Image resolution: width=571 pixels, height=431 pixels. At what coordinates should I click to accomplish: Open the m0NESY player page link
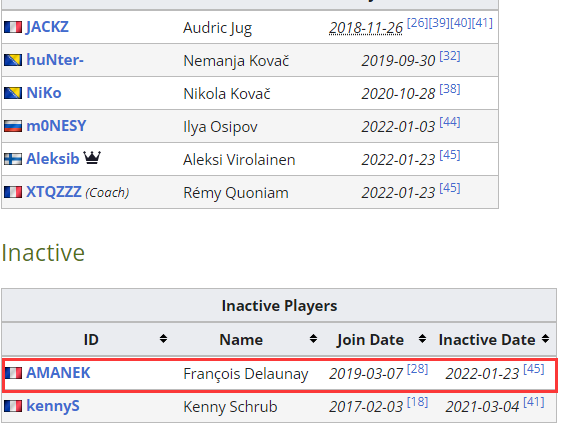click(56, 126)
